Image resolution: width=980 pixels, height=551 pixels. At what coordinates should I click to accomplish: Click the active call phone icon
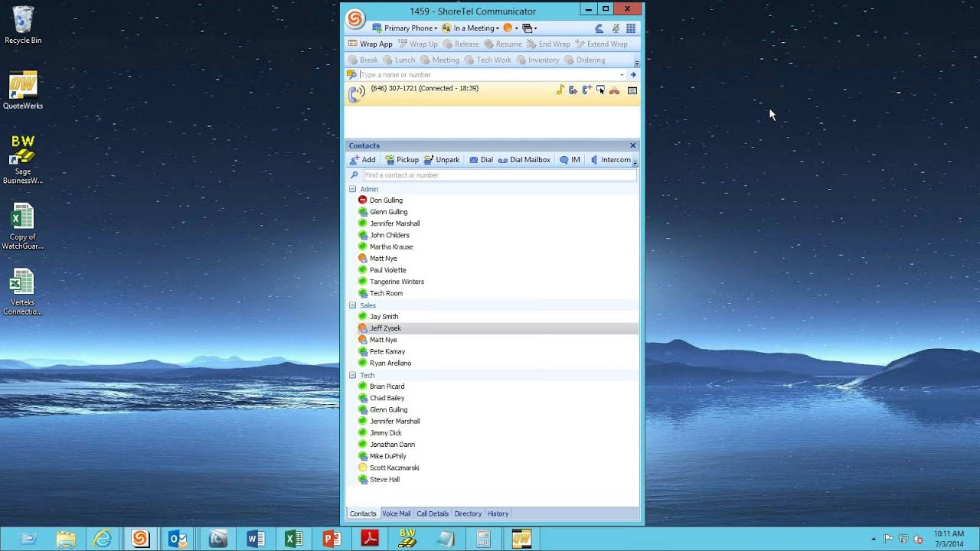[357, 93]
